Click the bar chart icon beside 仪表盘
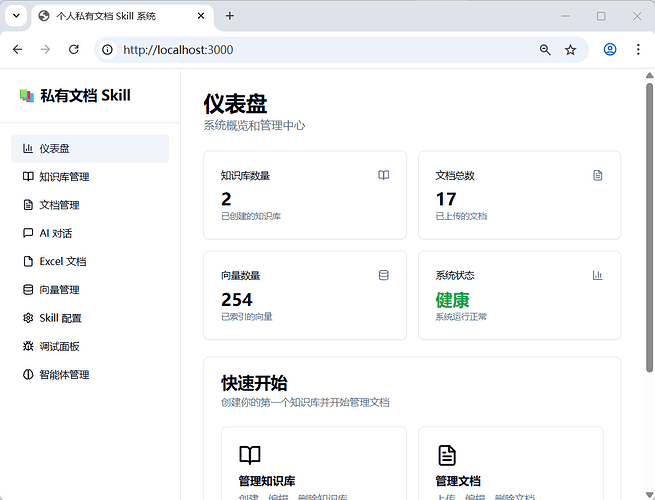This screenshot has width=655, height=500. [x=28, y=148]
